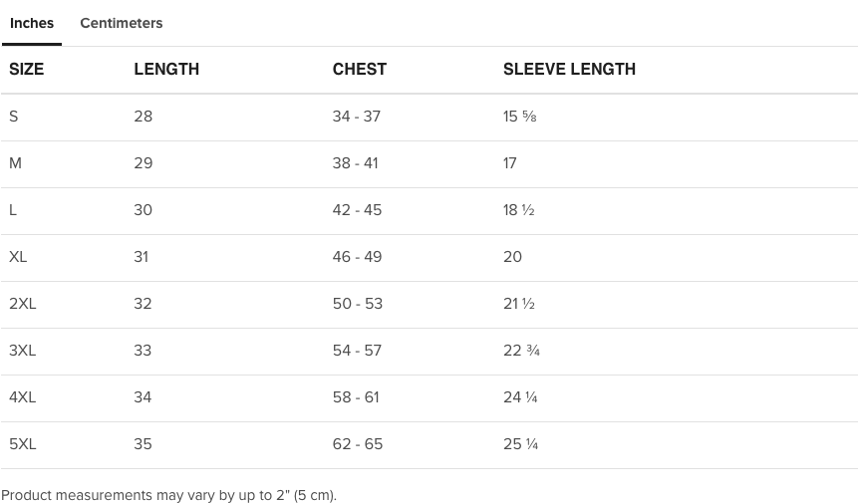This screenshot has height=504, width=859.
Task: Click the 5XL size row label
Action: point(23,444)
